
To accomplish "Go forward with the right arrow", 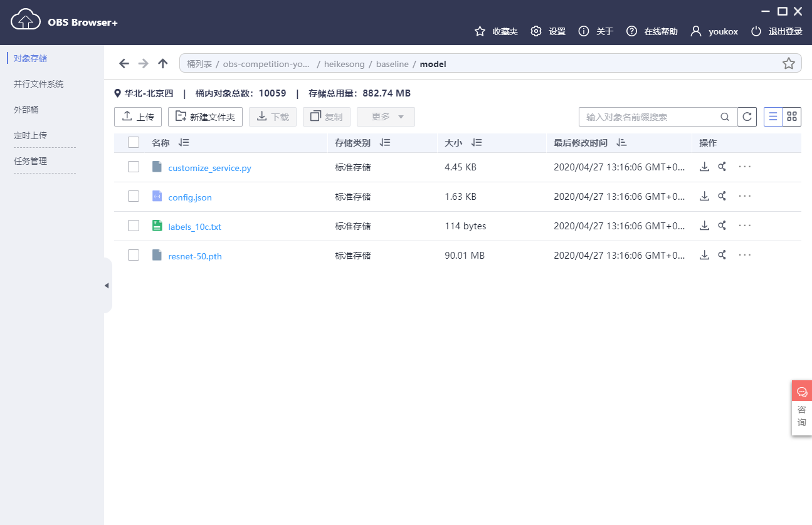I will click(144, 63).
